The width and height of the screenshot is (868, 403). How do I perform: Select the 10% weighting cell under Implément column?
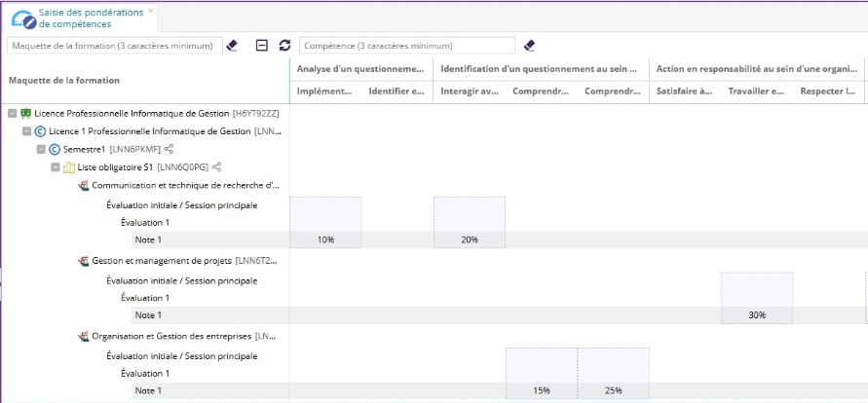tap(324, 239)
